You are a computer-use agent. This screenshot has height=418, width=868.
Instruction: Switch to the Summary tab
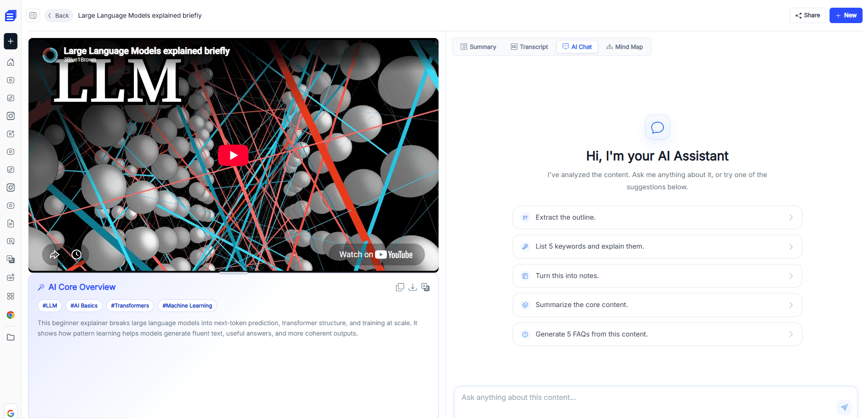coord(478,47)
